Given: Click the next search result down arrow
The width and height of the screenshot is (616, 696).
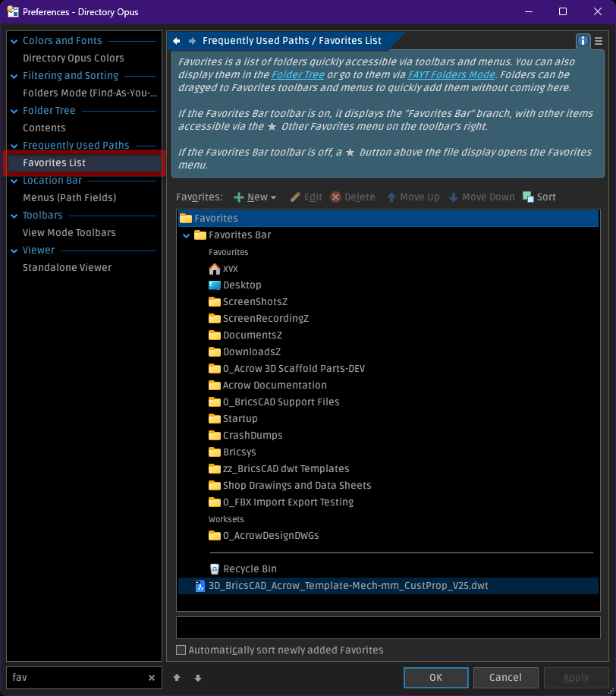Looking at the screenshot, I should [x=198, y=678].
